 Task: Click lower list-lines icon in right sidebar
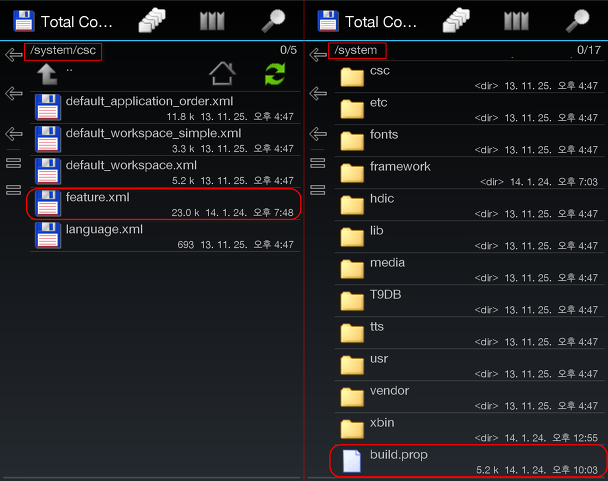(x=318, y=190)
